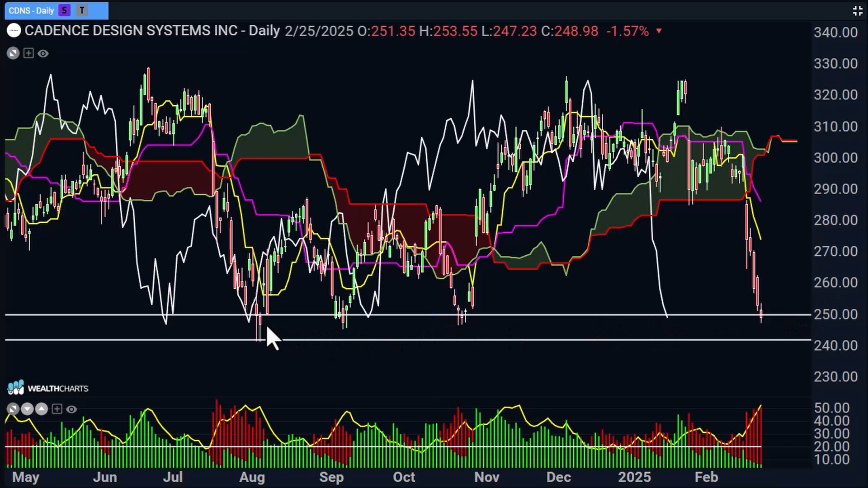This screenshot has height=488, width=868.
Task: Add indicator to price pane plus icon
Action: pos(28,53)
